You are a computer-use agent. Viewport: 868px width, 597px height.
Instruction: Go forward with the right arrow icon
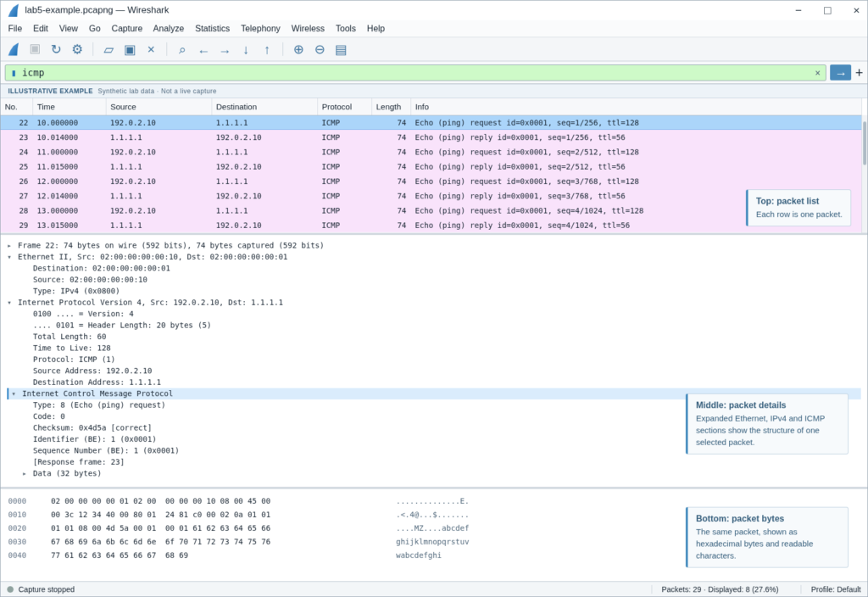[x=224, y=50]
